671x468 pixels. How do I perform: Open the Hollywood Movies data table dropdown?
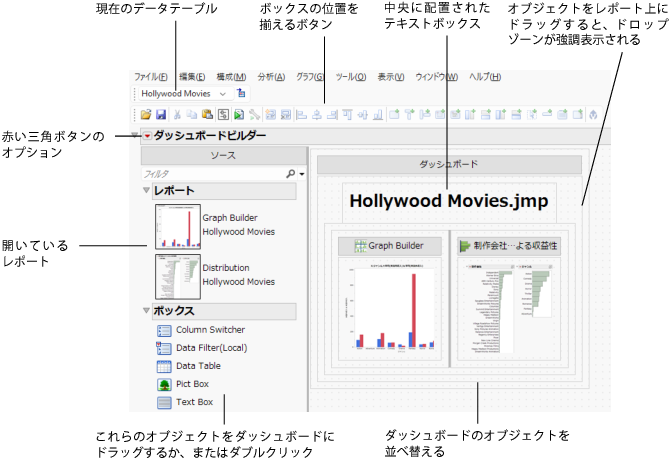click(x=223, y=94)
